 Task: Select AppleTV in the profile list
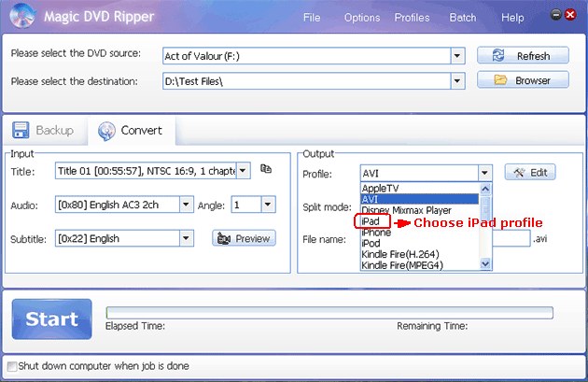click(419, 188)
